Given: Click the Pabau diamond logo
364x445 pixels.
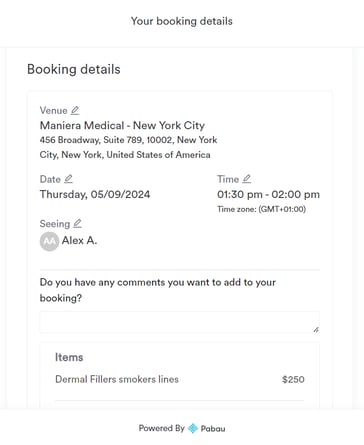Looking at the screenshot, I should tap(193, 428).
